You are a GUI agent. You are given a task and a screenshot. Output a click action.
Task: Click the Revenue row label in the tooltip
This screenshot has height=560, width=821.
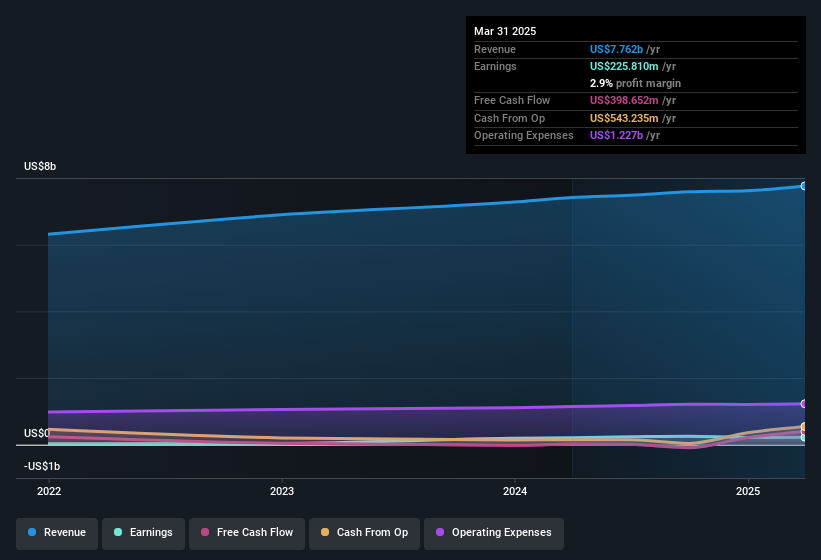pos(495,49)
